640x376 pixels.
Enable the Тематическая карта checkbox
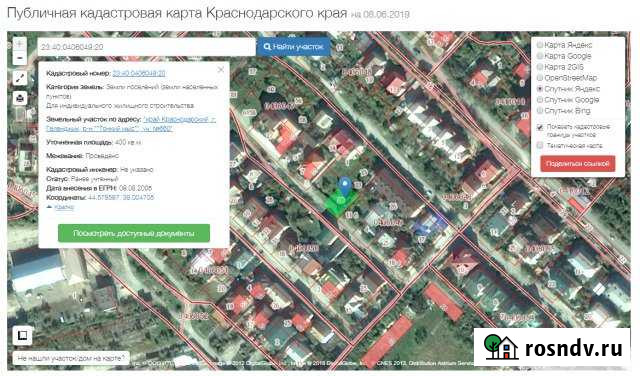click(x=540, y=145)
